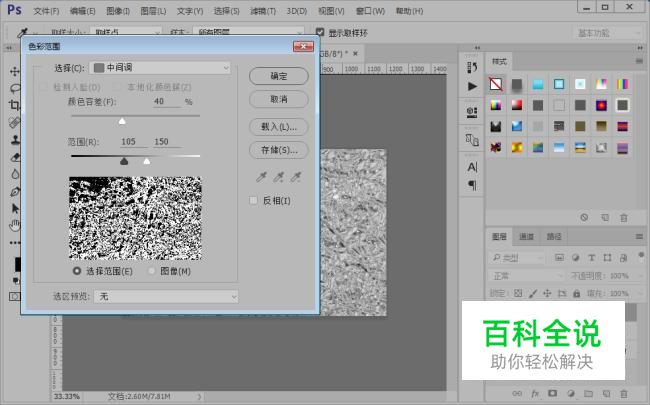Open the 文件(F) menu
The width and height of the screenshot is (650, 405).
click(46, 11)
